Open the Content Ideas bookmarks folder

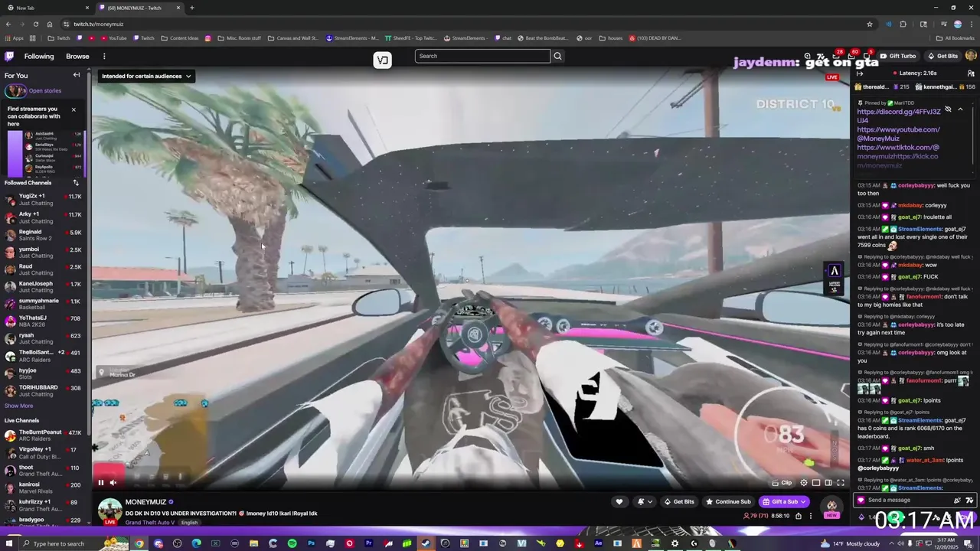180,38
